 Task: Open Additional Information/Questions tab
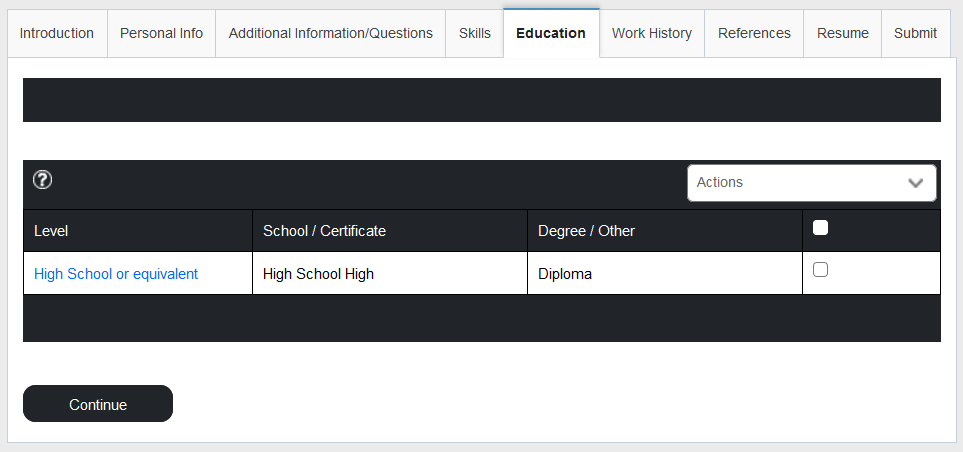(x=330, y=33)
